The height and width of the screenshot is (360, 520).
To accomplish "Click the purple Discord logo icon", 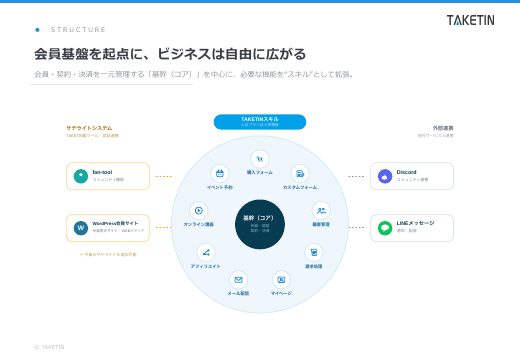I will coord(385,176).
